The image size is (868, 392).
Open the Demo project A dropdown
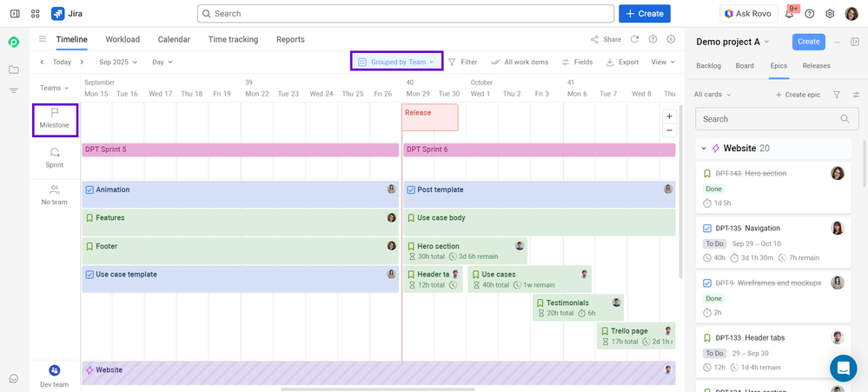[x=733, y=42]
